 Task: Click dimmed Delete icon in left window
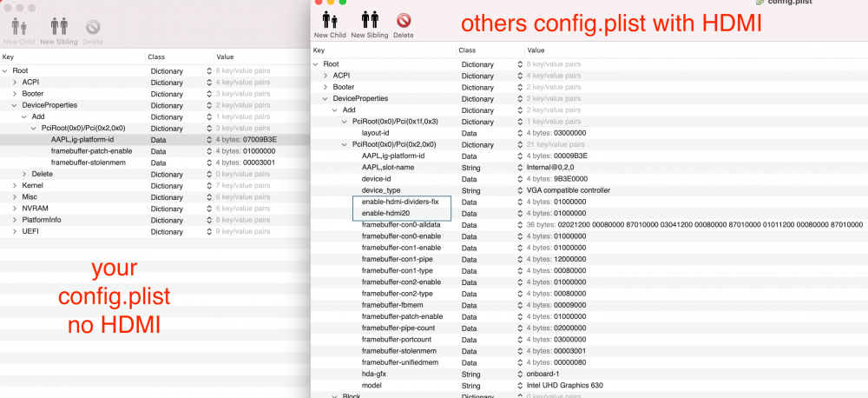[93, 27]
